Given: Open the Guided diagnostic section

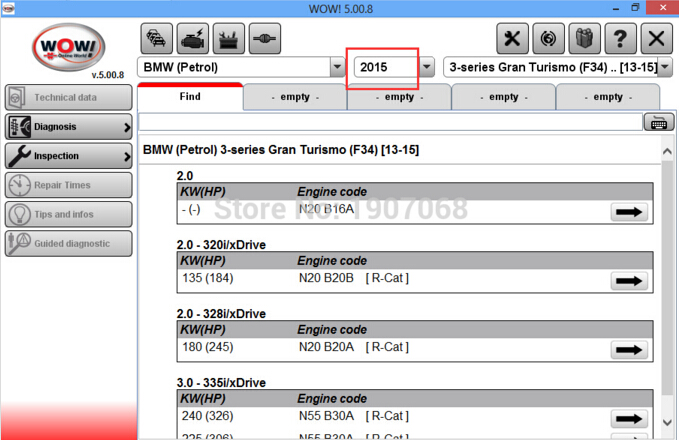Looking at the screenshot, I should [x=68, y=243].
